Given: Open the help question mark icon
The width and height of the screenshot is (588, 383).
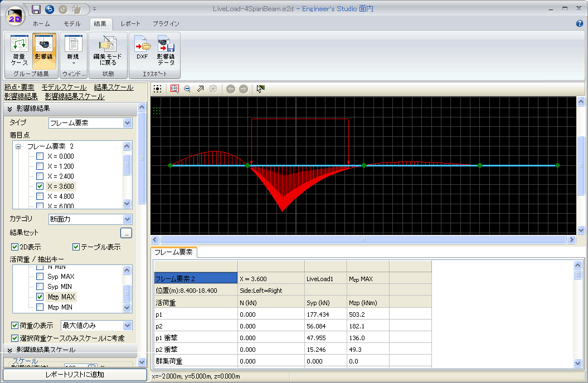Looking at the screenshot, I should pyautogui.click(x=580, y=23).
